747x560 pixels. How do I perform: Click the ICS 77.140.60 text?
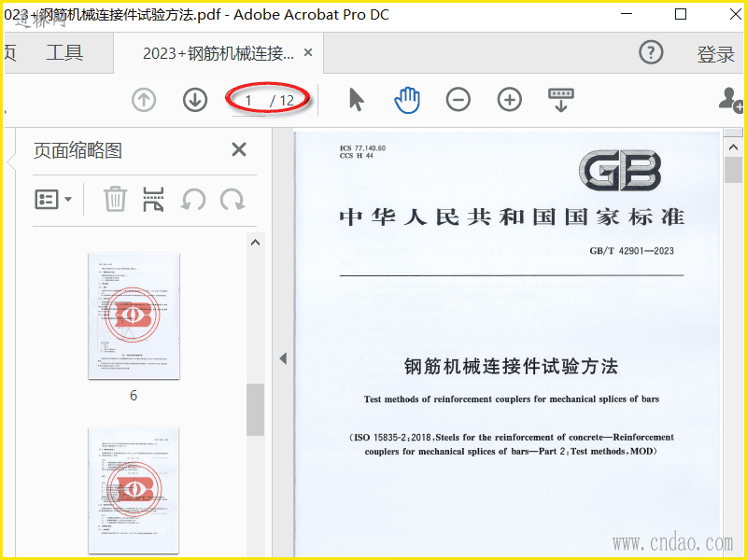(x=362, y=148)
